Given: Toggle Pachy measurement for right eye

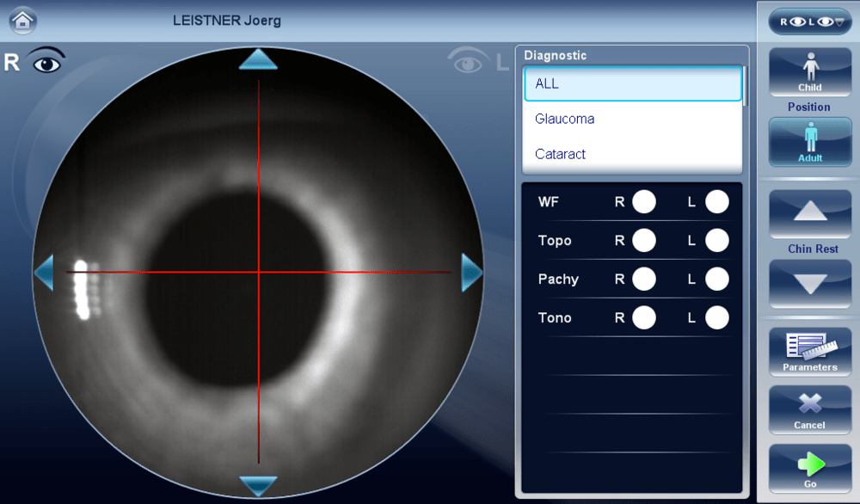Looking at the screenshot, I should tap(643, 280).
